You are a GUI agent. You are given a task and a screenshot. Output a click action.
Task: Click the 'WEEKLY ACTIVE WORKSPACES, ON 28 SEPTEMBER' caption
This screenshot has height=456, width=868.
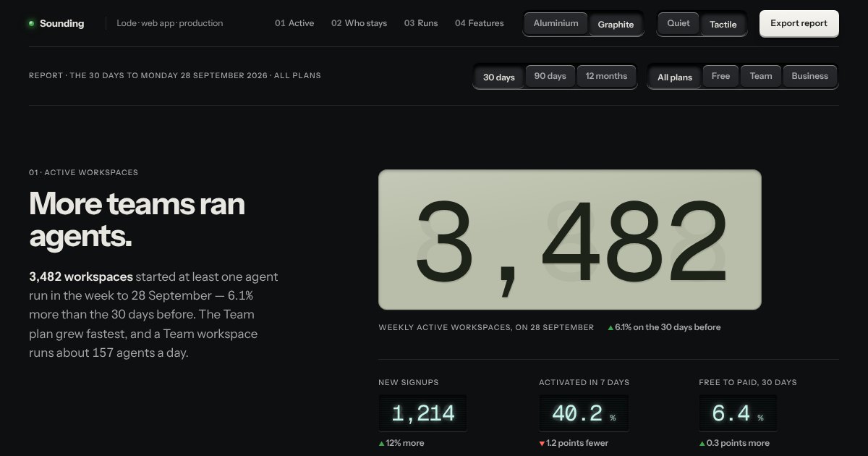coord(486,327)
